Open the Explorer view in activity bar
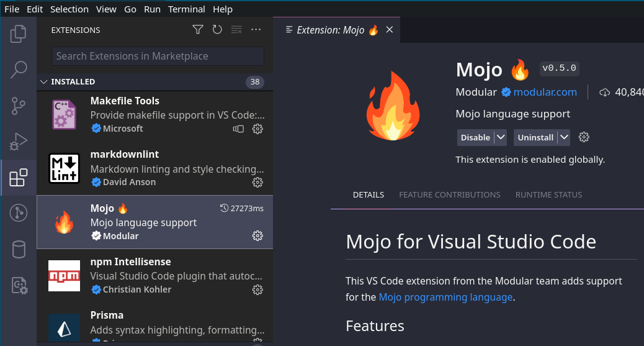 18,34
